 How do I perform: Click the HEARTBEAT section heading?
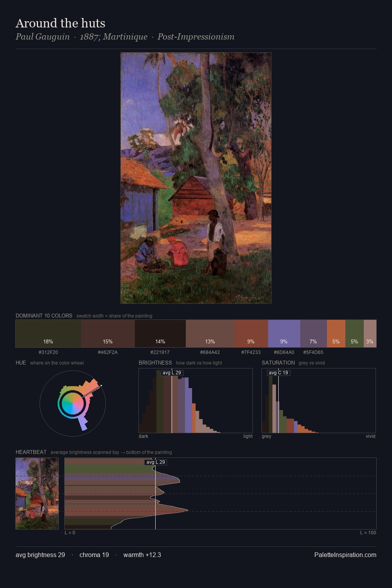(x=31, y=452)
